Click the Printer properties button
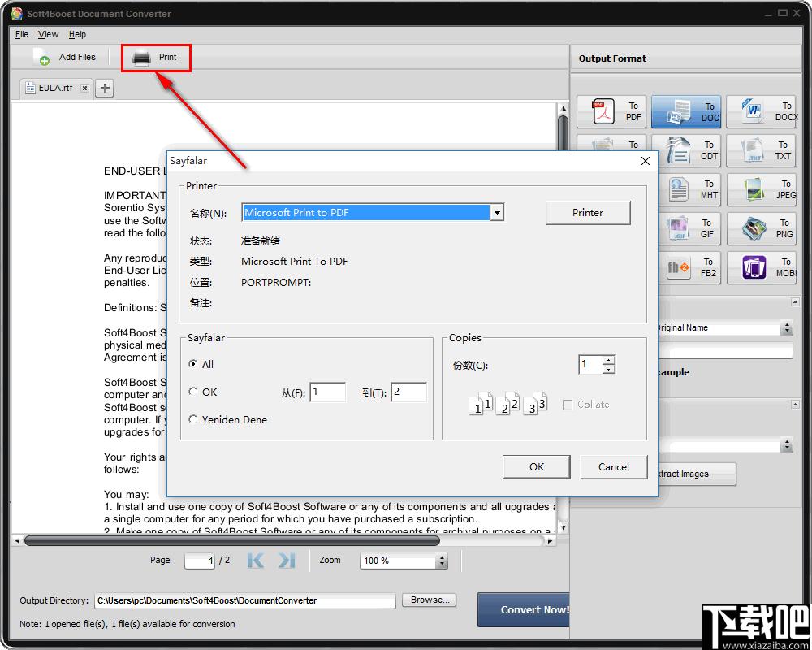 [x=588, y=213]
